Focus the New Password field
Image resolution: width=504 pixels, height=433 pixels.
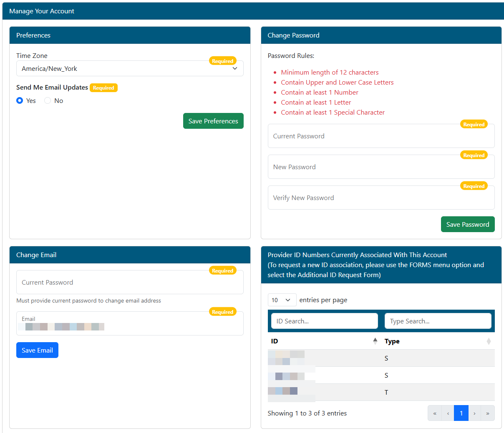(x=381, y=167)
